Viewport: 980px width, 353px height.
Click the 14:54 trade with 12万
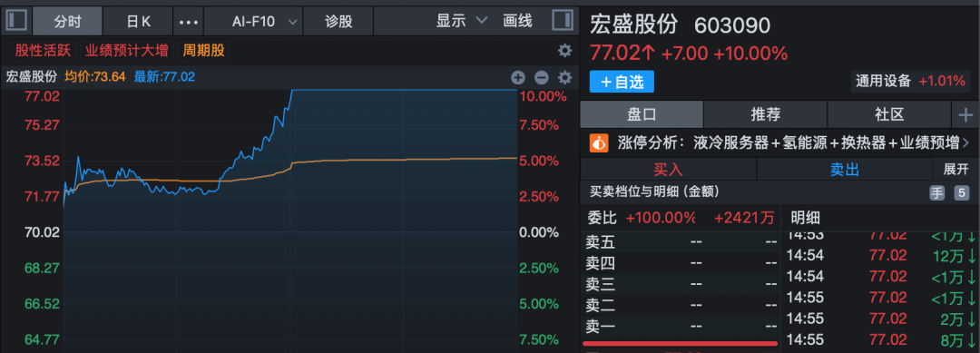(x=880, y=255)
